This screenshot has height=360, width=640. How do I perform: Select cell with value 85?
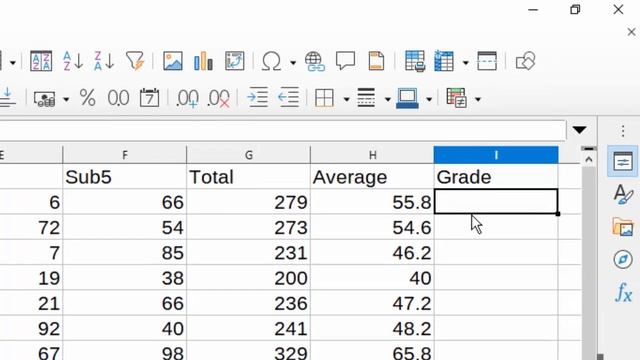pos(124,252)
